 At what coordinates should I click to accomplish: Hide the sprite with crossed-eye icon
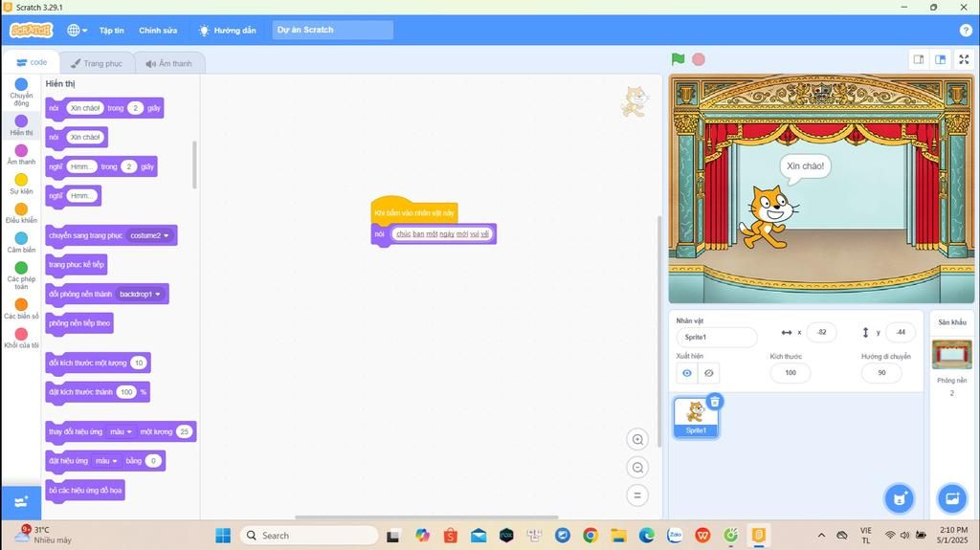709,373
